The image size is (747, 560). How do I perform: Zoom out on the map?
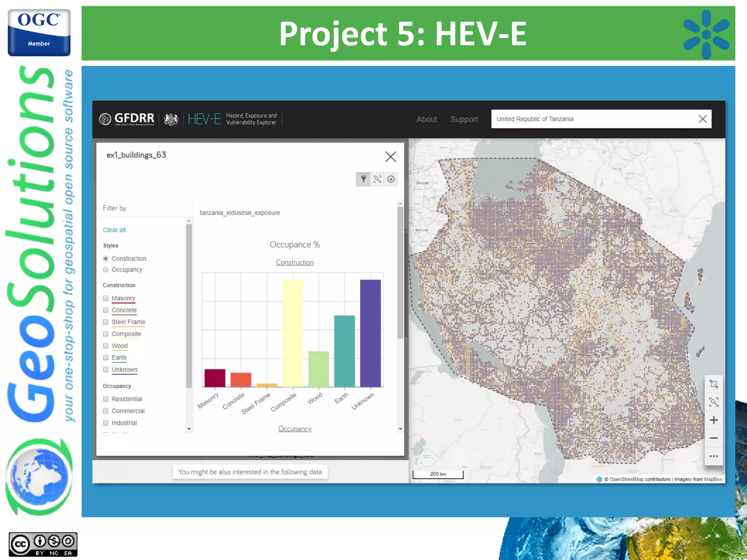click(714, 438)
